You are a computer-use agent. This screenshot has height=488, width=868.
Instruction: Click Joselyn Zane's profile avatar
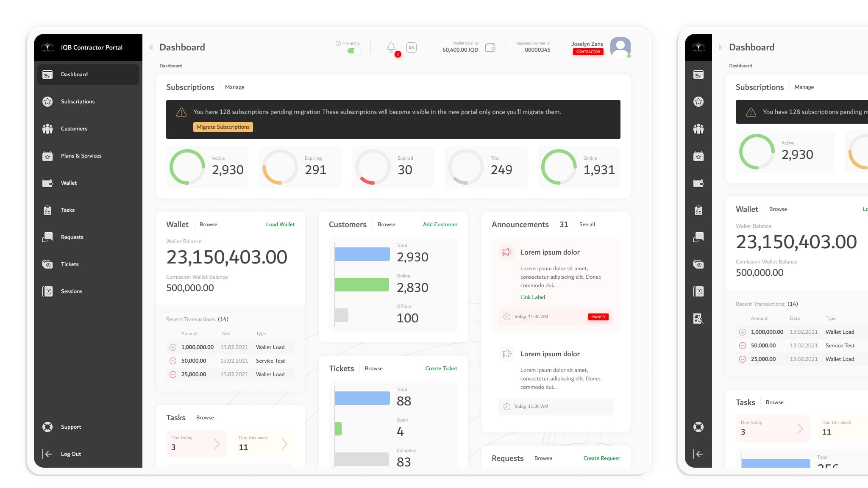click(620, 47)
